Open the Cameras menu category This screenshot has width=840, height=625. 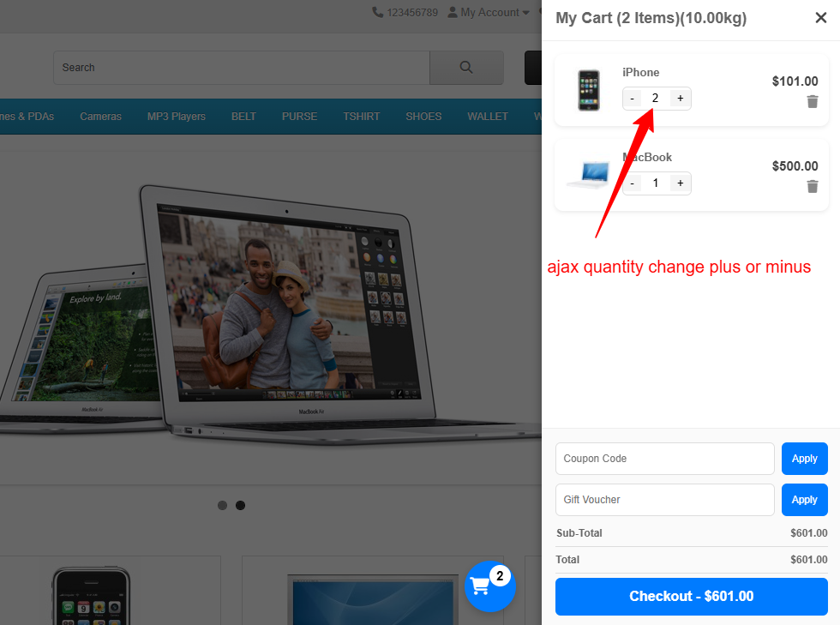click(101, 117)
